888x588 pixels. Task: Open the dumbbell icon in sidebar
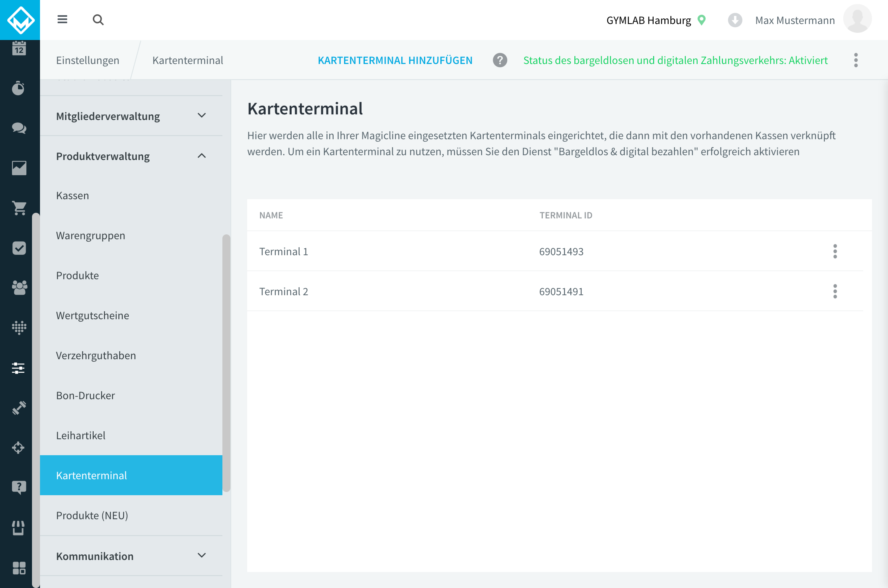19,408
